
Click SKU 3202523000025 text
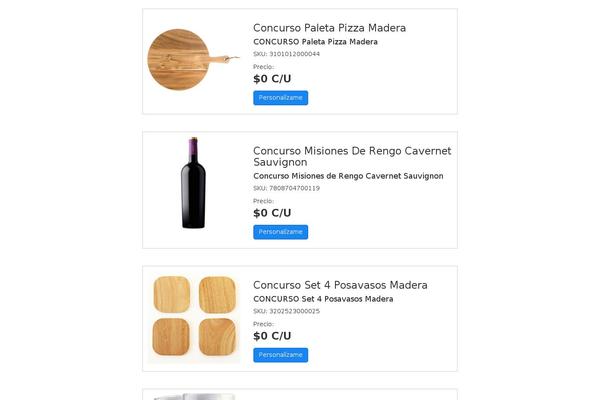pos(286,311)
